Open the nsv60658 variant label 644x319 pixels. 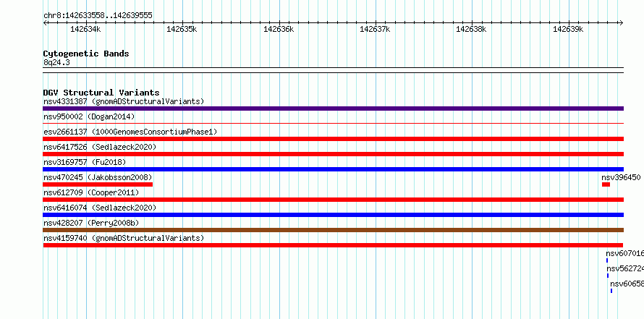pos(627,284)
